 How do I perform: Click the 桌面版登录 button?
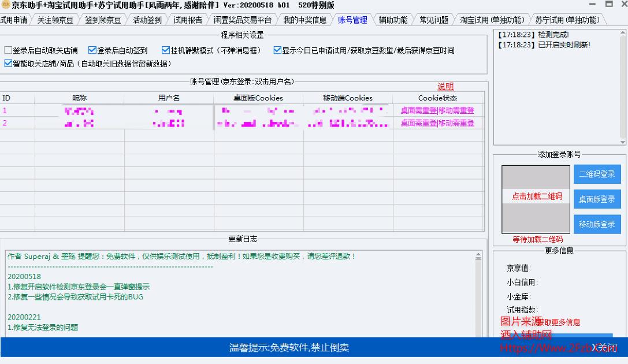[x=597, y=199]
